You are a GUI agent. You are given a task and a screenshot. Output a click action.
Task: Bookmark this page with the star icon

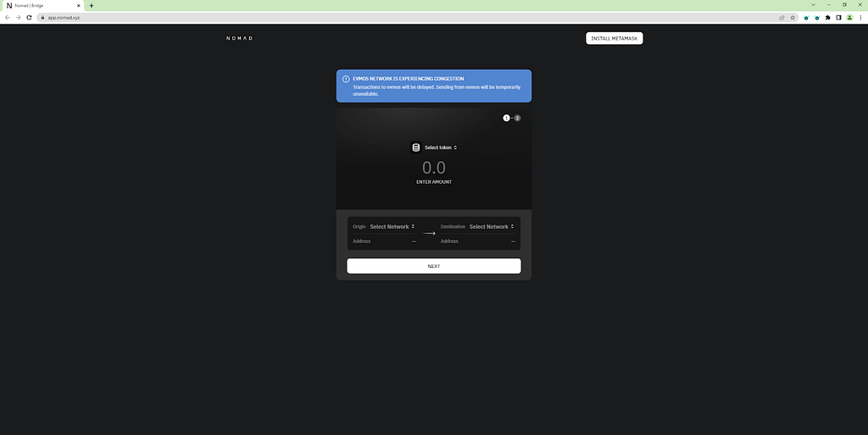pyautogui.click(x=793, y=18)
